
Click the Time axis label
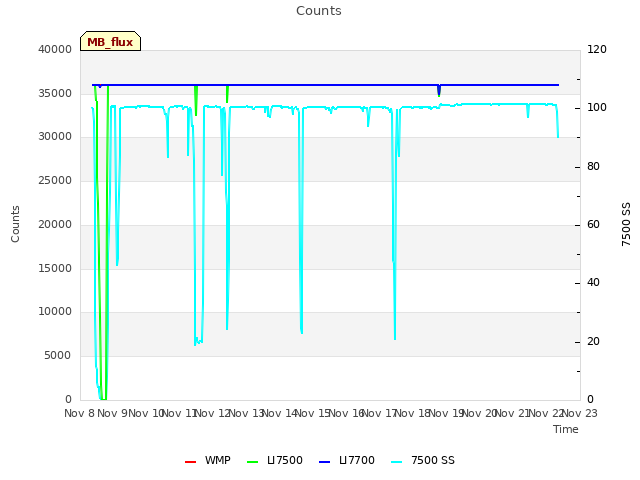coord(566,429)
